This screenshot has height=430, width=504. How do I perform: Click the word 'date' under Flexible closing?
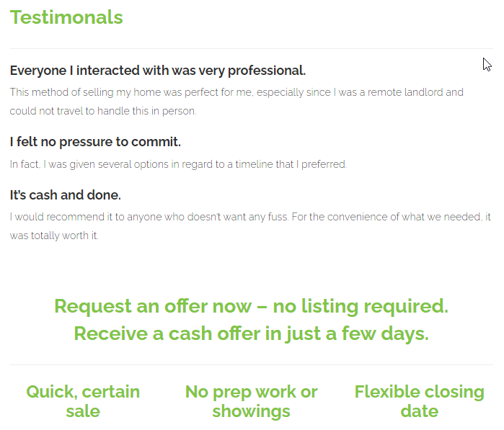pyautogui.click(x=420, y=411)
